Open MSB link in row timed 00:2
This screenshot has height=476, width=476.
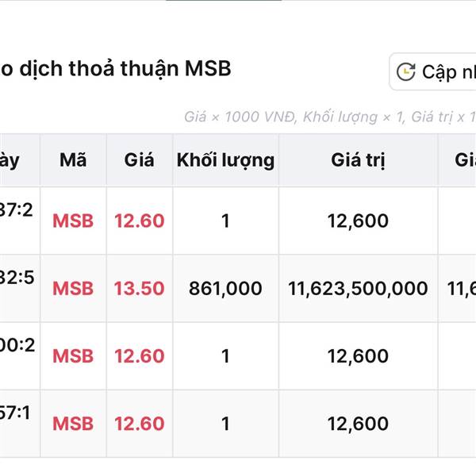point(73,356)
